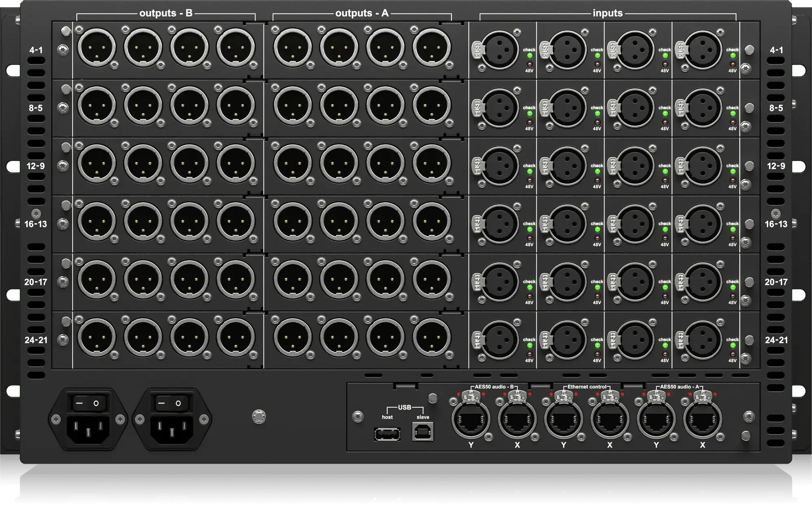This screenshot has width=812, height=505.
Task: Click leftmost XLR output in outputs B top row
Action: click(x=97, y=48)
